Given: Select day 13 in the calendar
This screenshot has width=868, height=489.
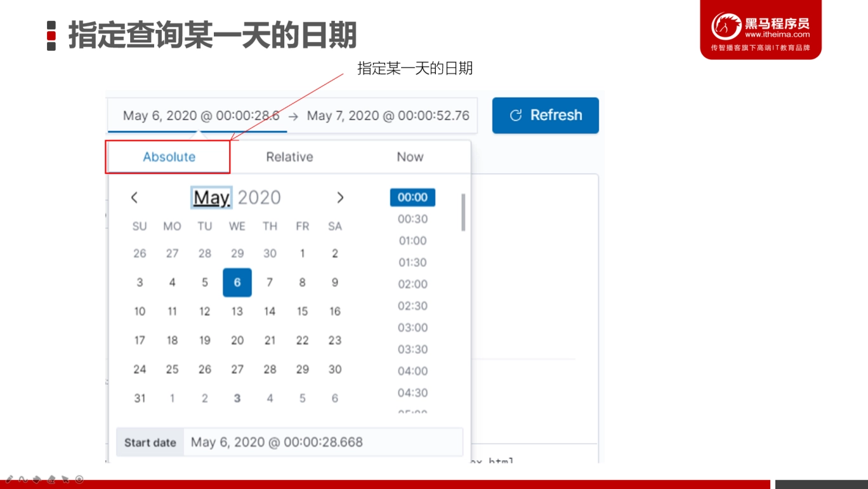Looking at the screenshot, I should [237, 311].
